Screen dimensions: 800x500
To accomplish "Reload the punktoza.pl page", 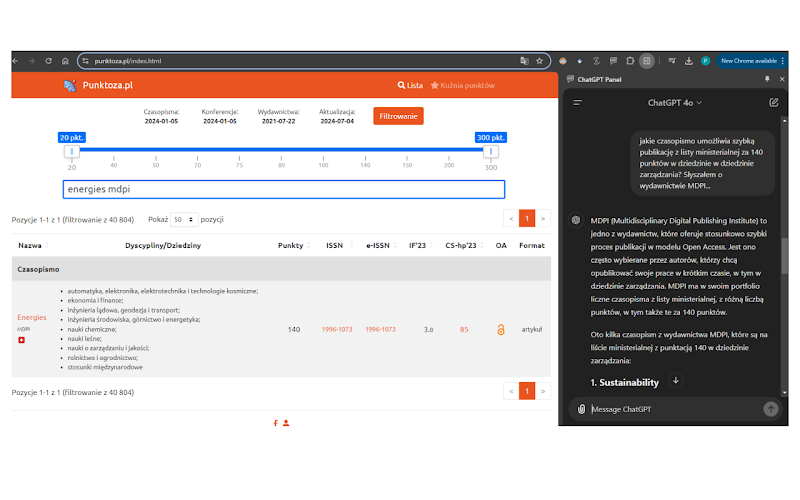I will [48, 61].
